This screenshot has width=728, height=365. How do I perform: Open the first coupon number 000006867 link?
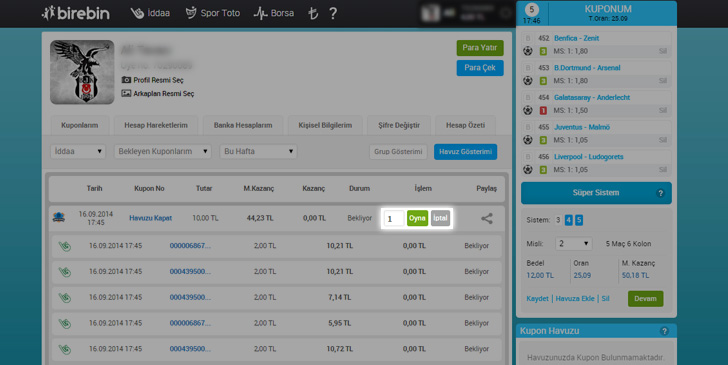[x=190, y=246]
